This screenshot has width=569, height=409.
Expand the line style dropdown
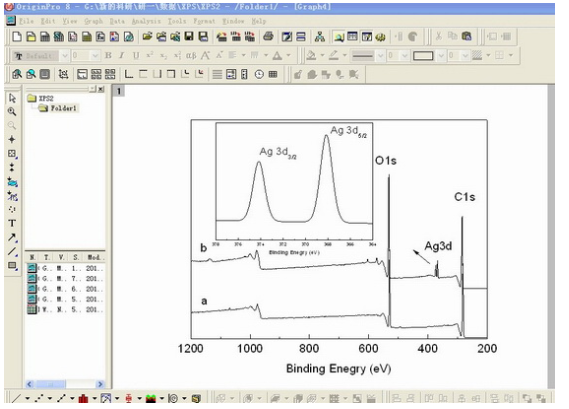[381, 56]
